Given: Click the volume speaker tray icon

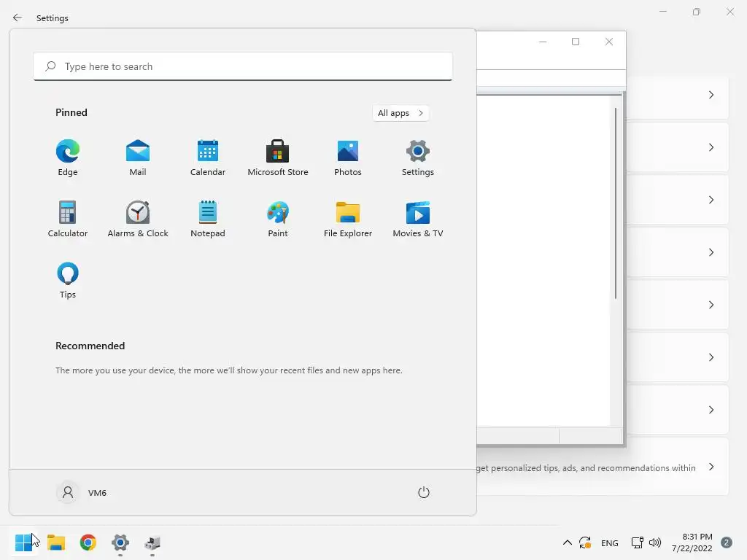Looking at the screenshot, I should [655, 542].
